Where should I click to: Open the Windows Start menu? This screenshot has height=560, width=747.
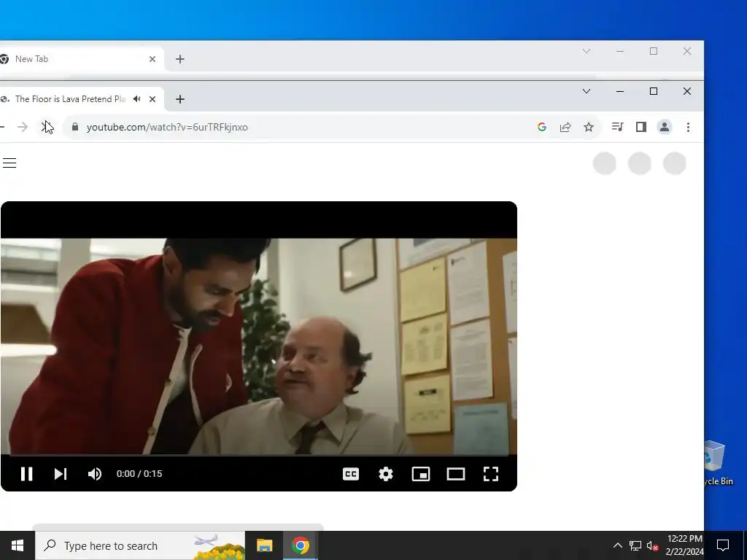[x=18, y=545]
